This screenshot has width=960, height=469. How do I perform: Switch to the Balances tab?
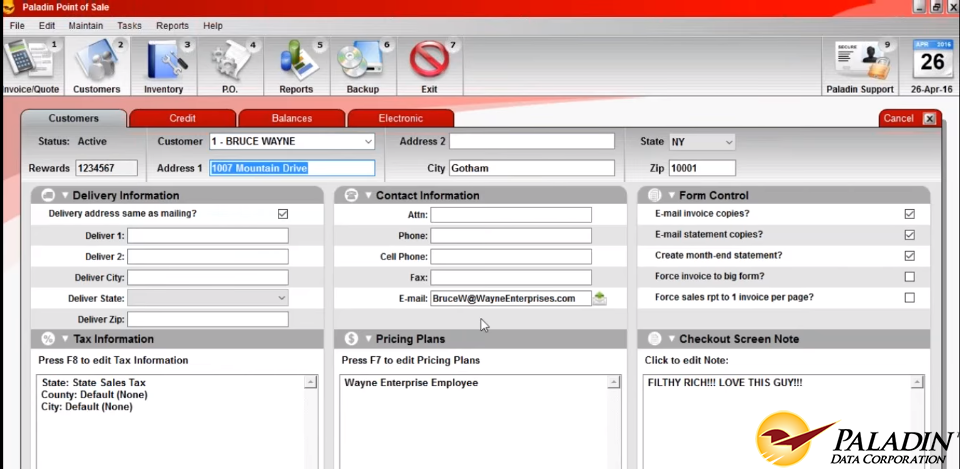click(292, 118)
